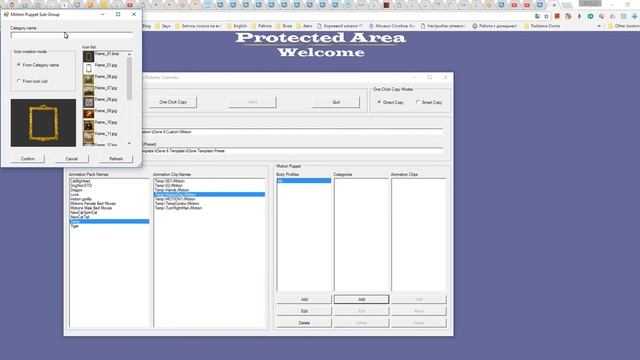Open Работа с доменами bookmark
This screenshot has width=640, height=360.
point(494,26)
